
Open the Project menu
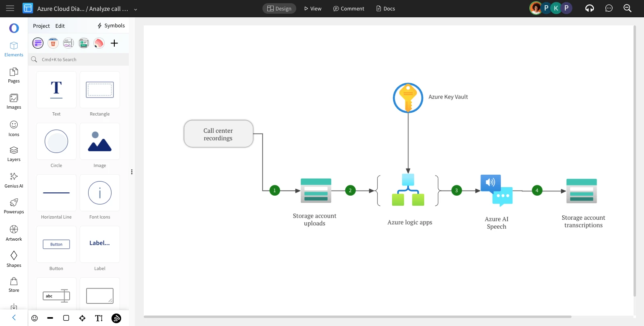tap(41, 26)
